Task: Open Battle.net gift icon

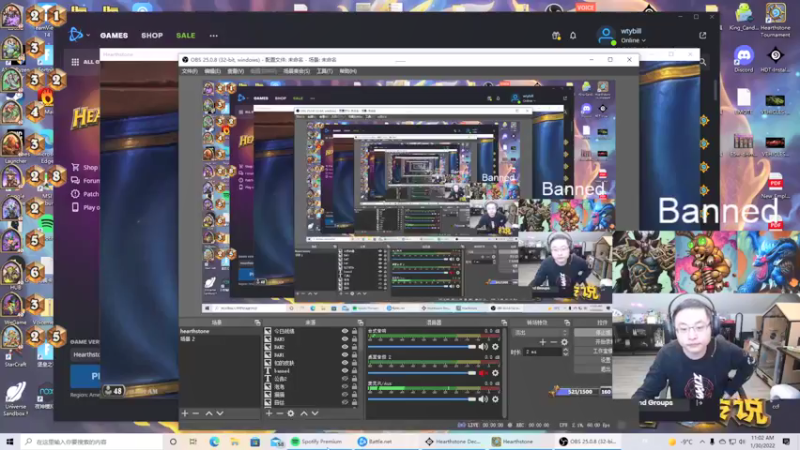Action: (556, 36)
